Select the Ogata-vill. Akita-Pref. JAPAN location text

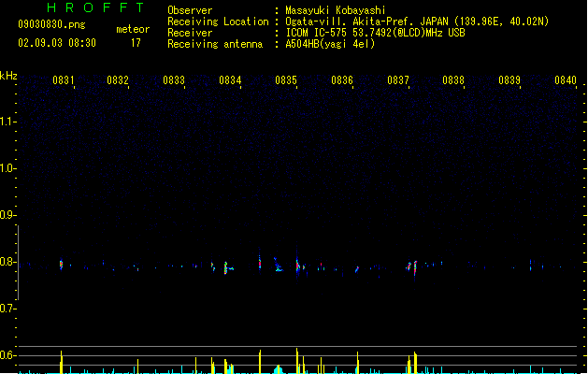point(417,22)
